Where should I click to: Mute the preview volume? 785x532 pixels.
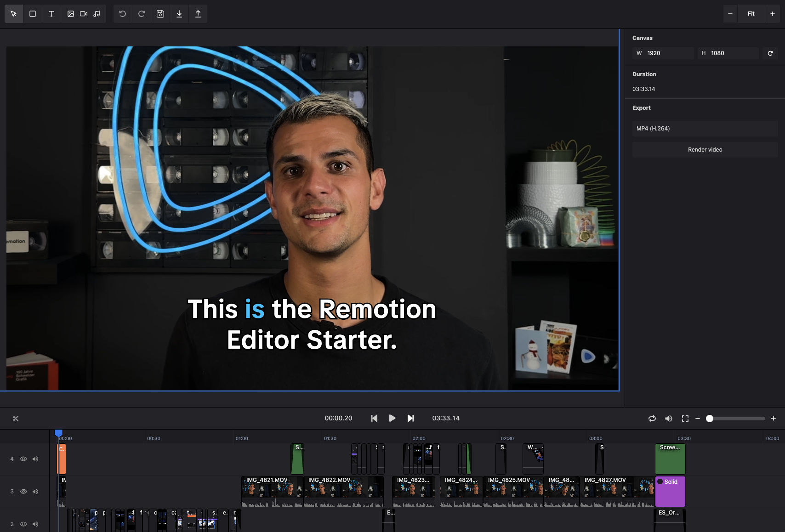pos(669,419)
